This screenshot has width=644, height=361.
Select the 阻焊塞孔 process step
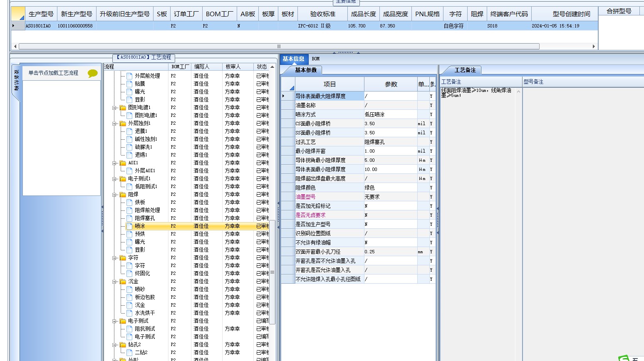145,218
